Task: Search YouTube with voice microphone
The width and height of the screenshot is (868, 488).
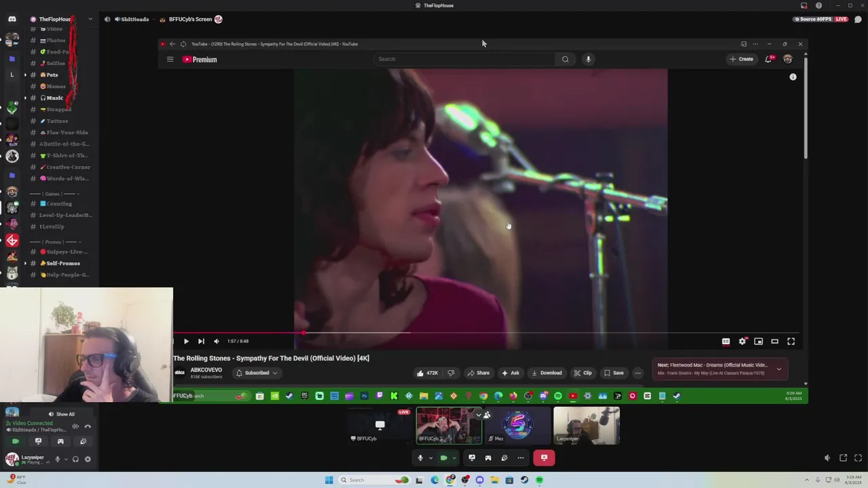Action: pyautogui.click(x=588, y=59)
